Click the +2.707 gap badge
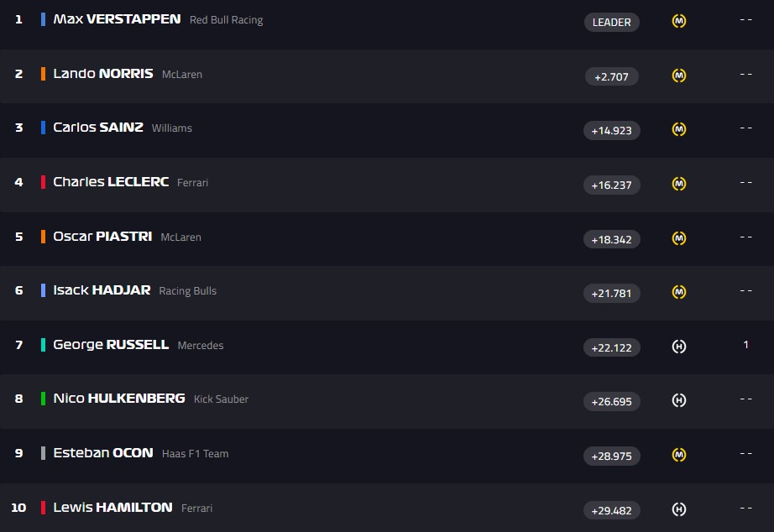 click(x=611, y=76)
